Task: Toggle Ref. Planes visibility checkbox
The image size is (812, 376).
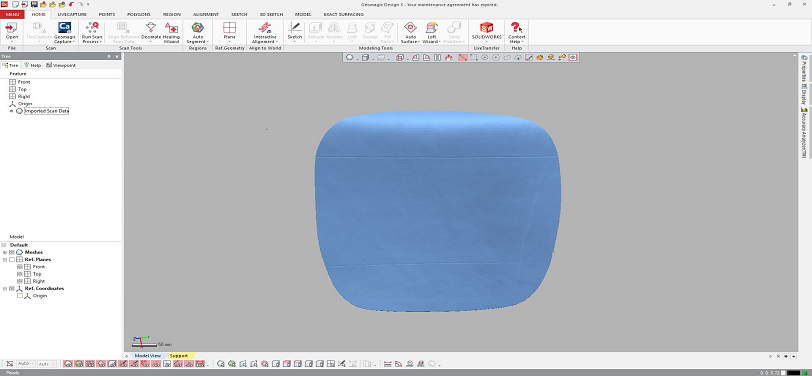Action: pos(12,259)
